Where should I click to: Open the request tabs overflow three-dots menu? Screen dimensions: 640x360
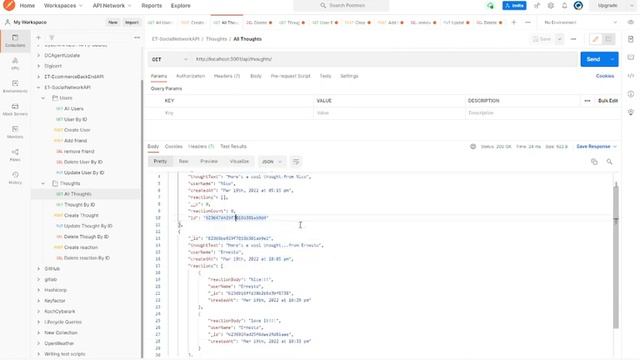pyautogui.click(x=528, y=22)
